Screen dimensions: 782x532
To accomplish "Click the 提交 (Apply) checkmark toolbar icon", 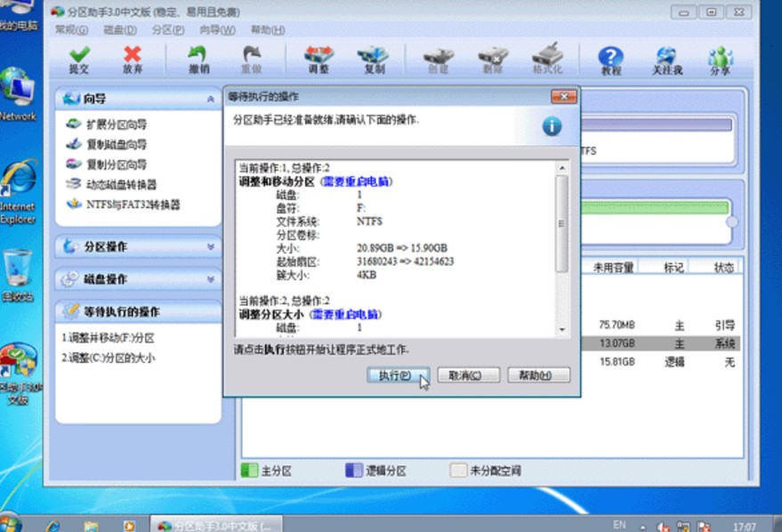I will point(79,60).
